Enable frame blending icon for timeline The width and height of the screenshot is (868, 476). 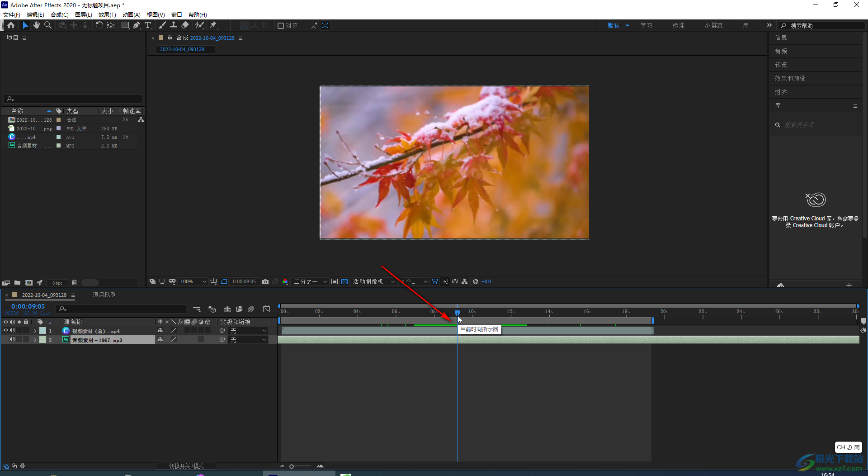239,309
